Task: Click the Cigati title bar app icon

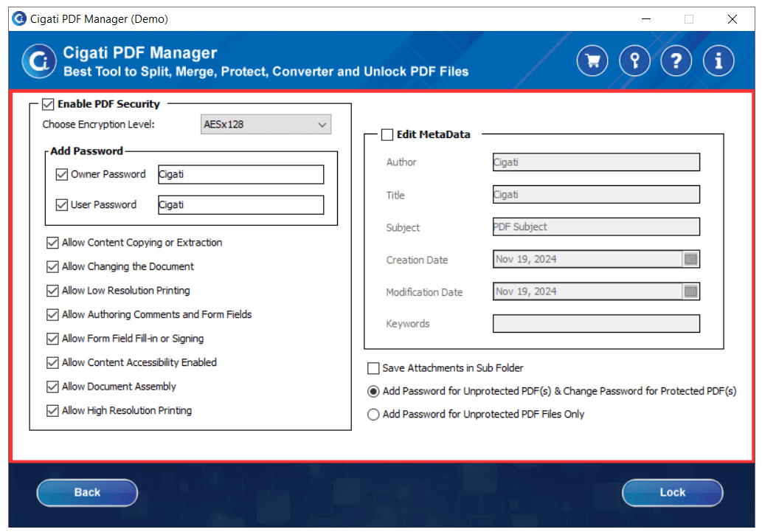Action: coord(19,19)
